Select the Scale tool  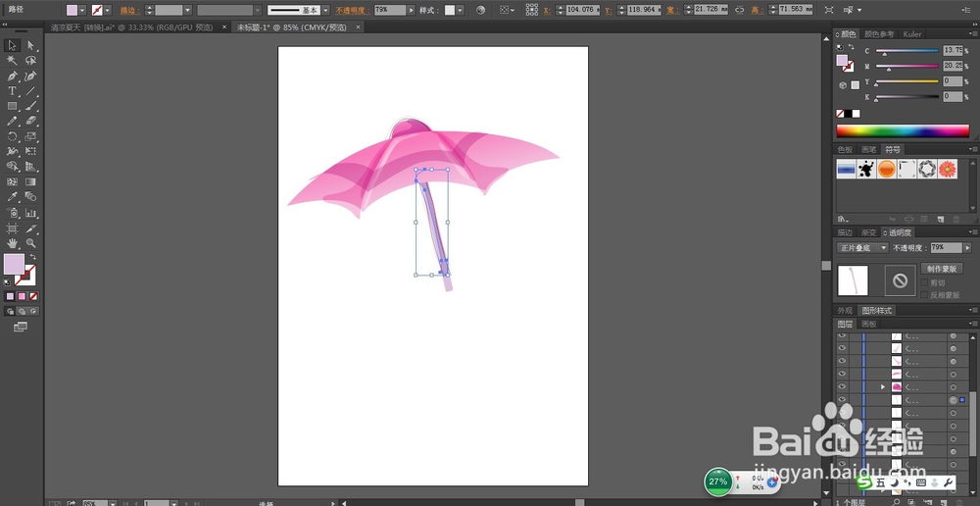click(x=30, y=136)
